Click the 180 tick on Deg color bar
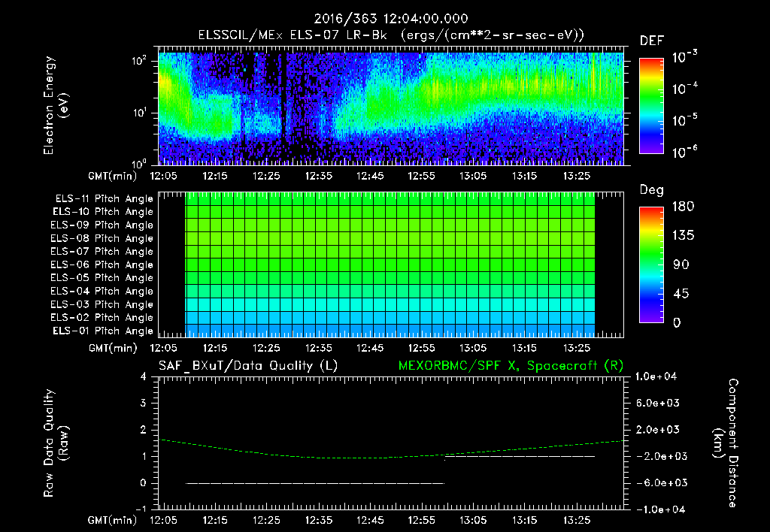 coord(684,207)
